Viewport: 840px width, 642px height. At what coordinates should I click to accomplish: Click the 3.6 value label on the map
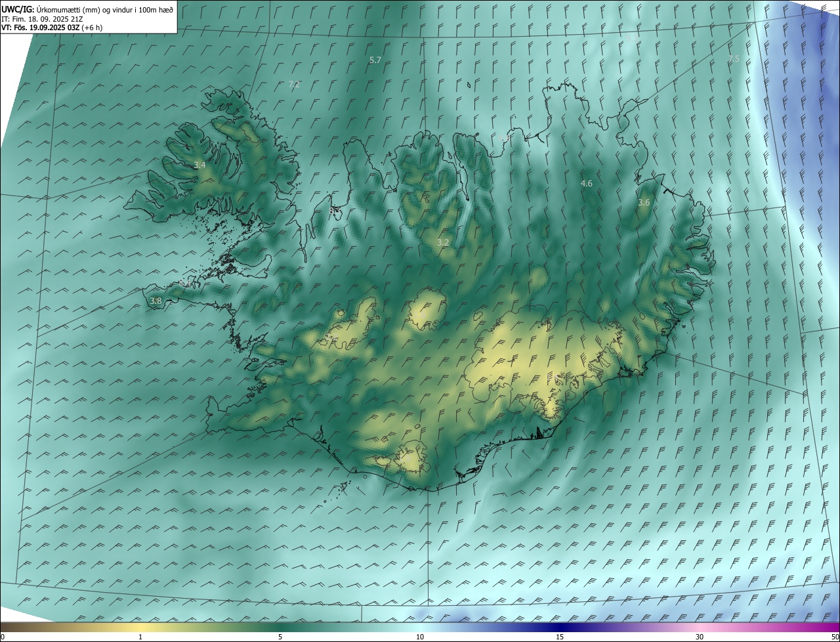coord(644,203)
